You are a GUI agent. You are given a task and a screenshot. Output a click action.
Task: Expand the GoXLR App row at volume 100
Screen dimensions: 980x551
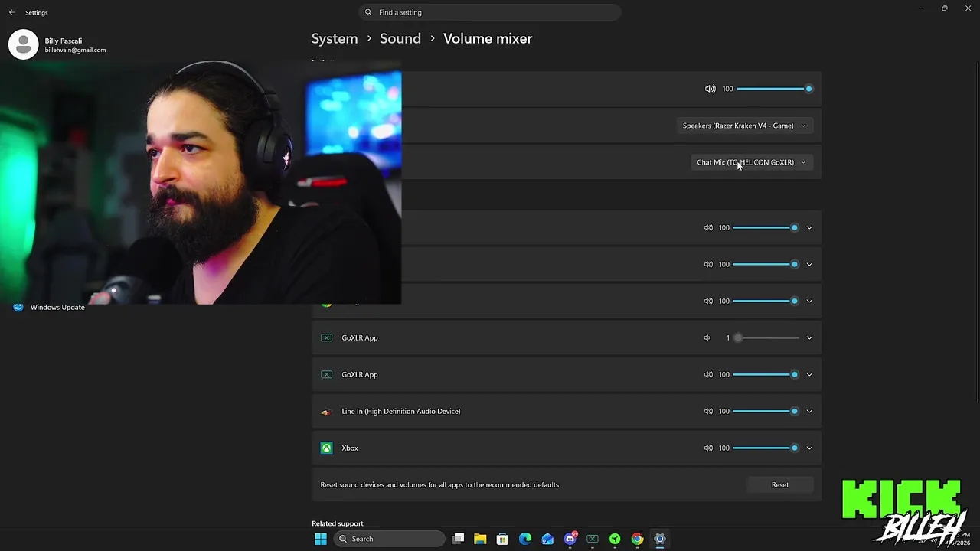pyautogui.click(x=809, y=374)
